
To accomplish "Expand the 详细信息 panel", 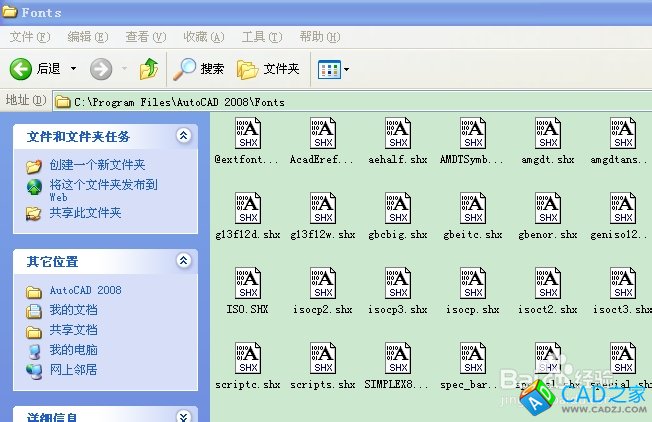I will (x=183, y=416).
